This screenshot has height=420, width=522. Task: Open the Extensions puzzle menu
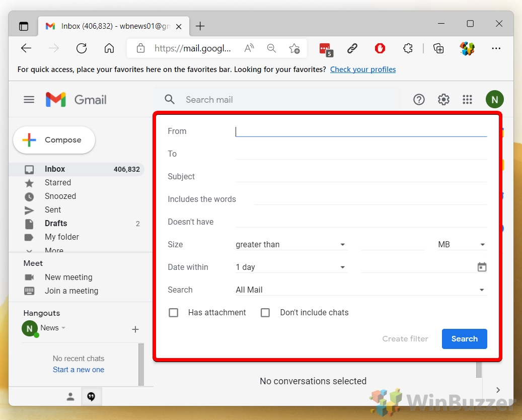(x=408, y=48)
